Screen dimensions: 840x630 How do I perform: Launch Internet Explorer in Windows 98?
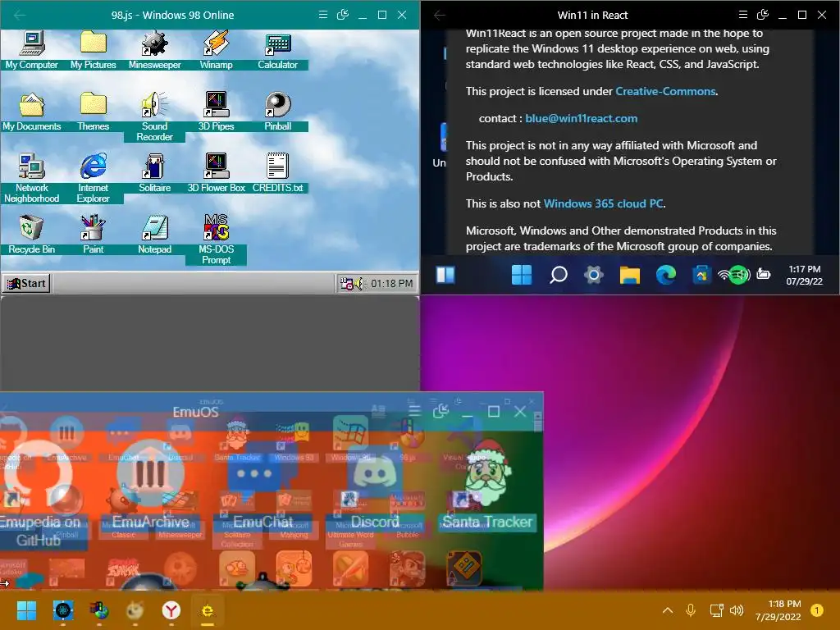click(x=94, y=178)
